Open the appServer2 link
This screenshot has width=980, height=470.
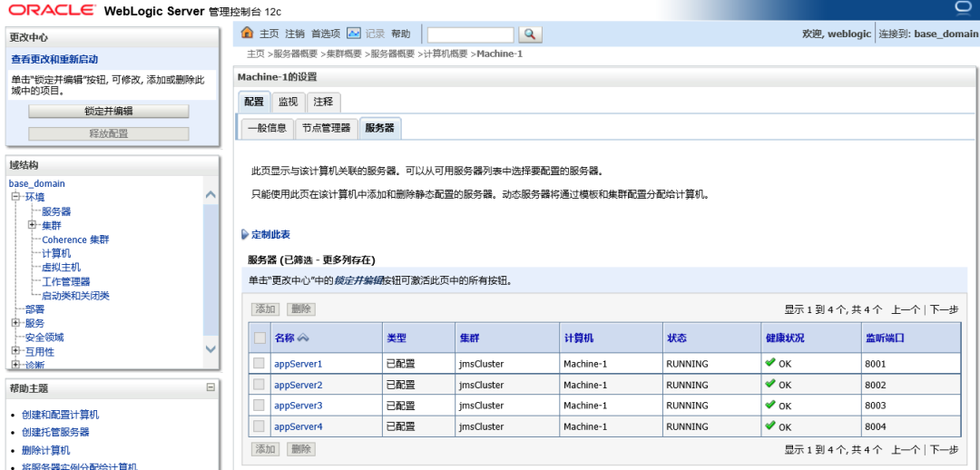pyautogui.click(x=299, y=385)
